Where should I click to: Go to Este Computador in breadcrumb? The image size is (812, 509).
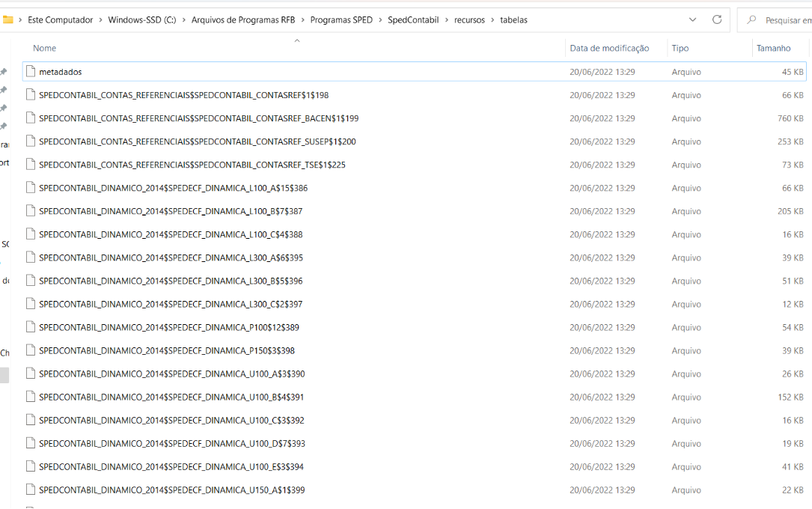point(60,19)
